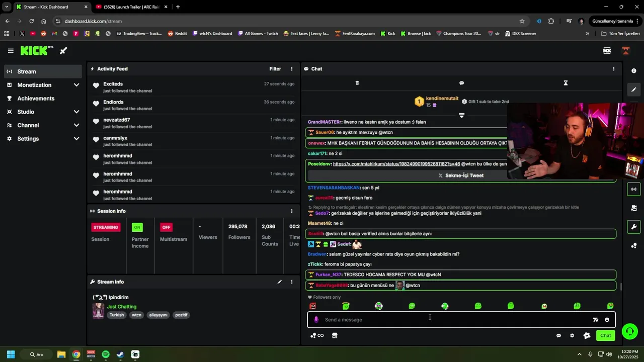Click the Just Chatting category thumbnail
Image resolution: width=644 pixels, height=362 pixels.
98,311
